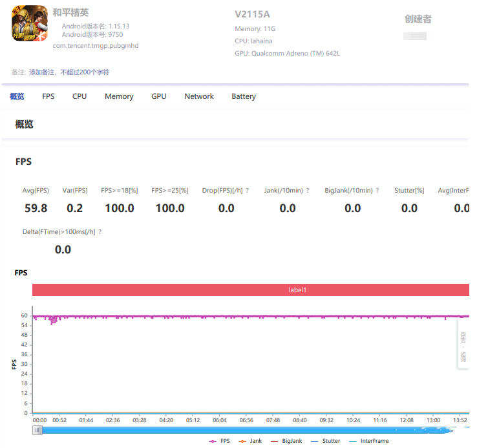Switch to the Network tab
The image size is (477, 448).
(199, 96)
